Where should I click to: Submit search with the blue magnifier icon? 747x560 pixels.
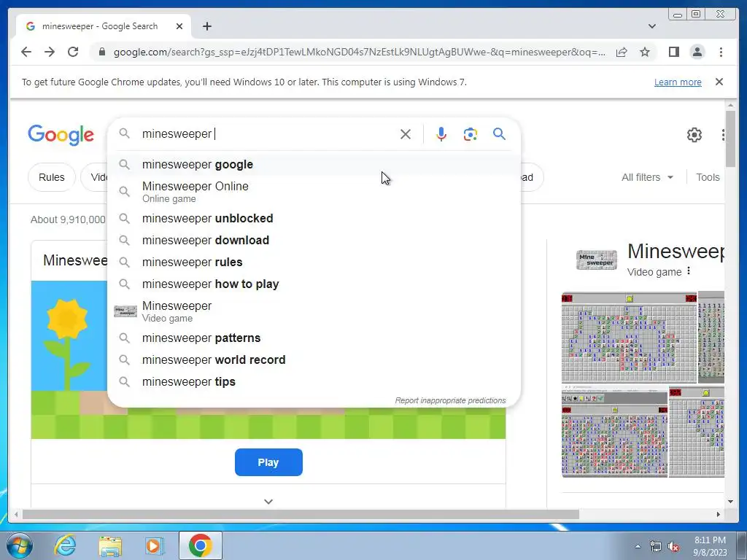pos(499,134)
